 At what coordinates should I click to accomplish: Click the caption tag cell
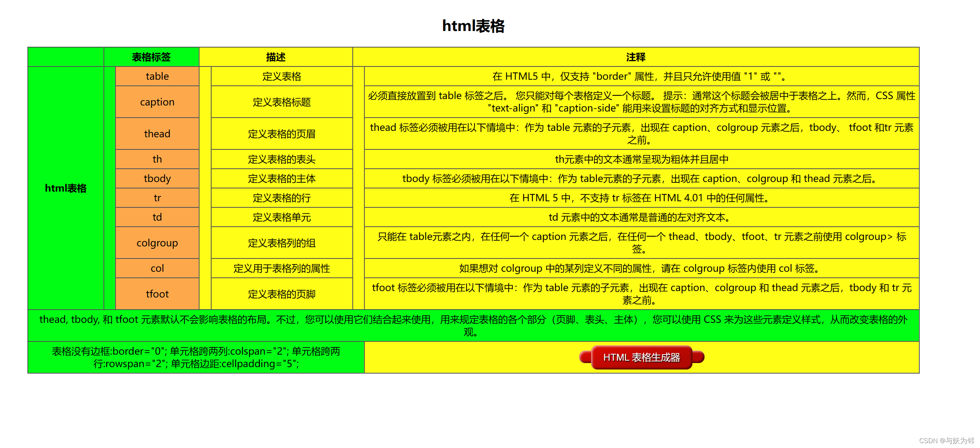pyautogui.click(x=157, y=102)
